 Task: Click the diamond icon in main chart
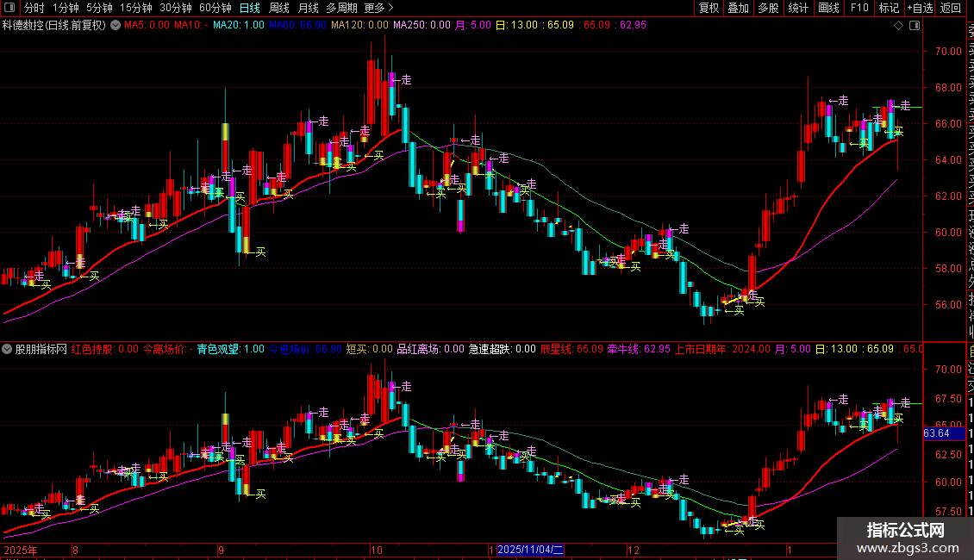point(898,26)
